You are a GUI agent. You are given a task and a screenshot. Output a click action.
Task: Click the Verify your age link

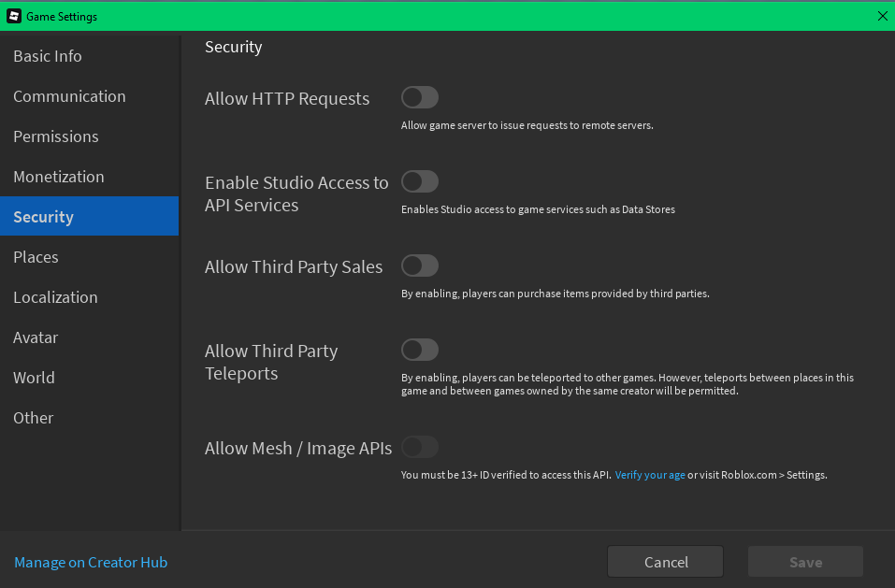[x=649, y=475]
